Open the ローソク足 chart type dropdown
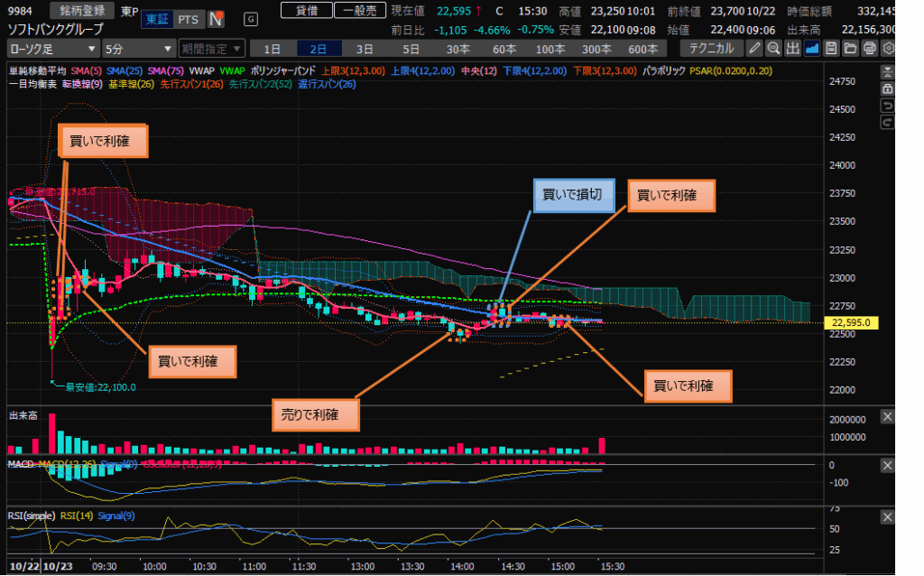924x576 pixels. coord(51,49)
